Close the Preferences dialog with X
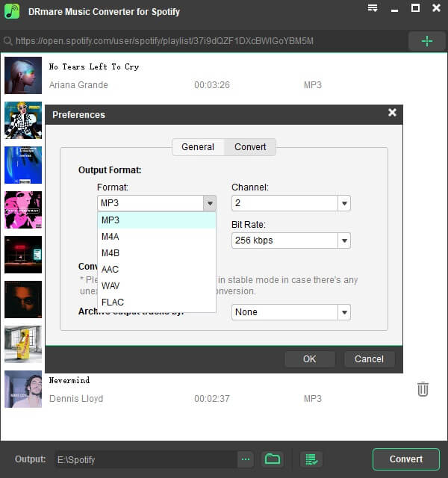 [x=392, y=114]
